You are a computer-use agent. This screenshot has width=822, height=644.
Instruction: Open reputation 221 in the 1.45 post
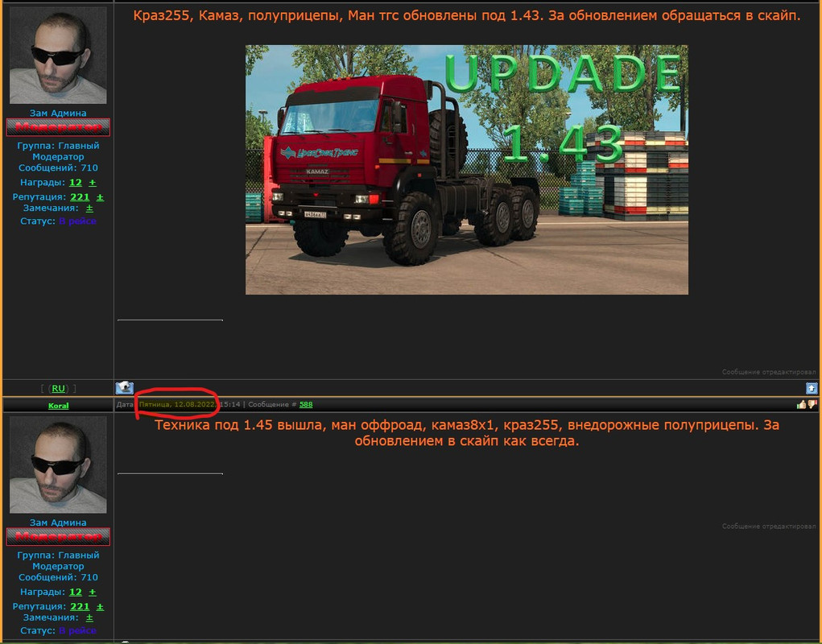tap(80, 606)
